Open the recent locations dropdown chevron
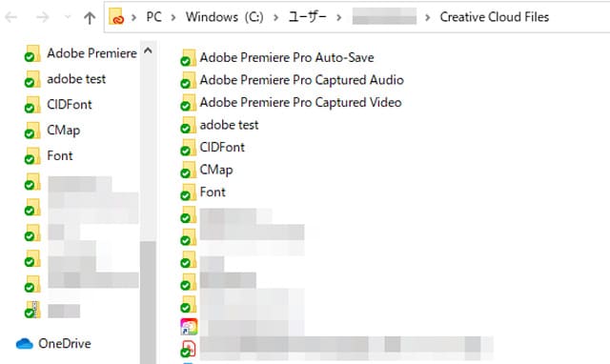 [68, 17]
